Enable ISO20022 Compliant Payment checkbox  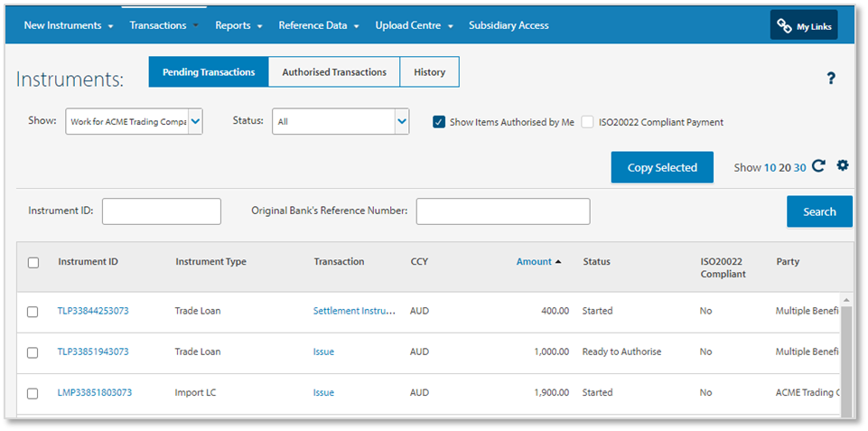pyautogui.click(x=588, y=122)
